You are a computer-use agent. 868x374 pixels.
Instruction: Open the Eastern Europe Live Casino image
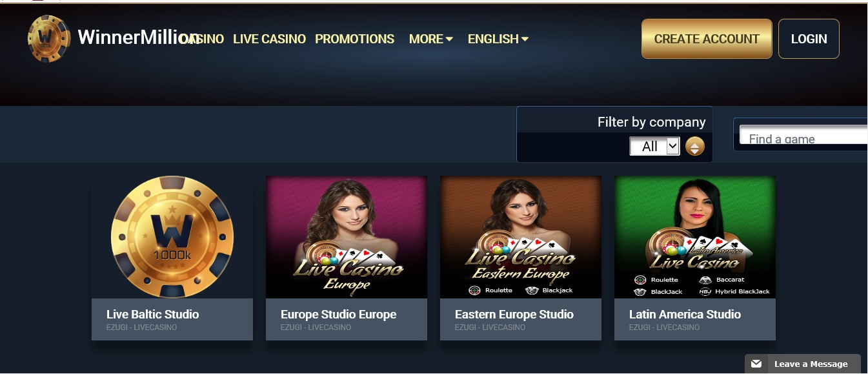[x=521, y=237]
